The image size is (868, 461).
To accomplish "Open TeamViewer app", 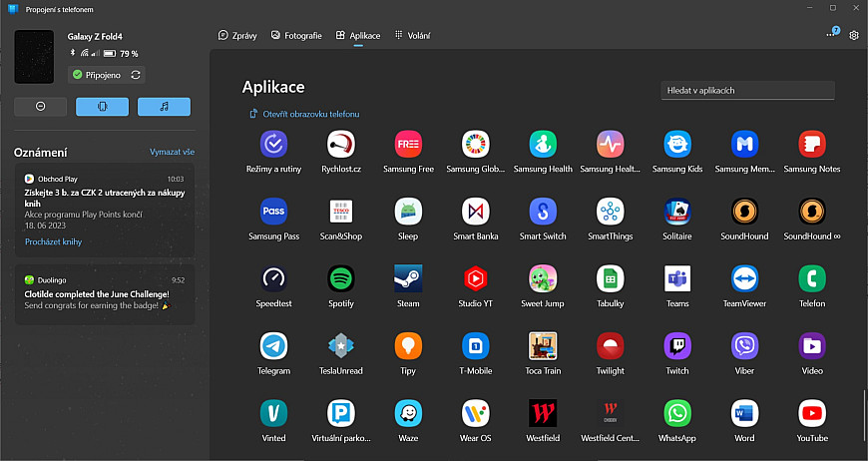I will [x=744, y=279].
